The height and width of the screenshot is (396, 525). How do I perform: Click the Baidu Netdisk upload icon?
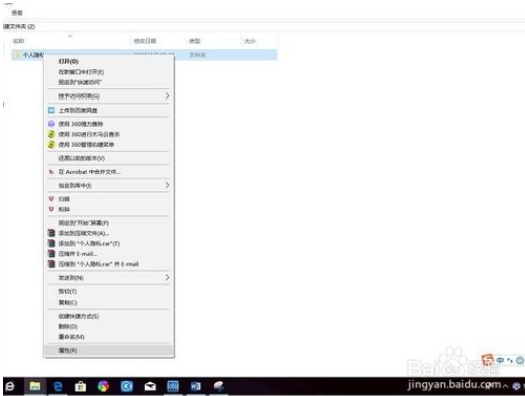pyautogui.click(x=51, y=110)
